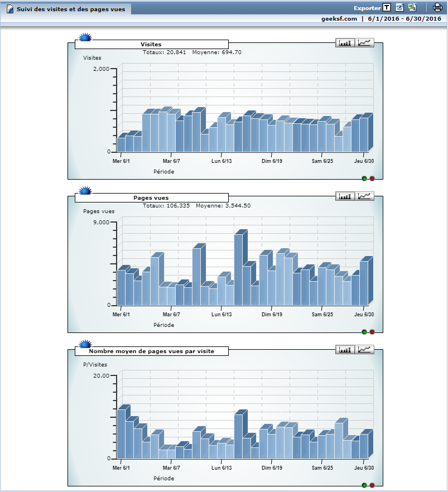Switch Pages vues chart to line view
Image resolution: width=448 pixels, height=492 pixels.
click(364, 196)
